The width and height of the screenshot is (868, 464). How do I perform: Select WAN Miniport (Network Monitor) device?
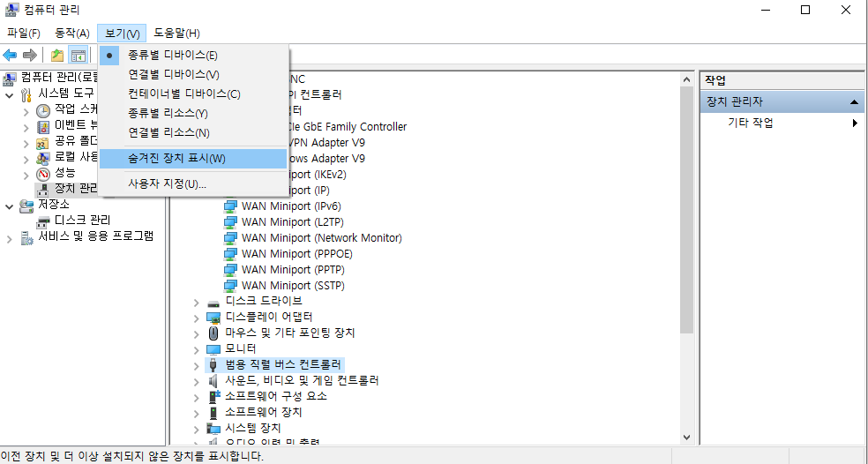[x=322, y=238]
